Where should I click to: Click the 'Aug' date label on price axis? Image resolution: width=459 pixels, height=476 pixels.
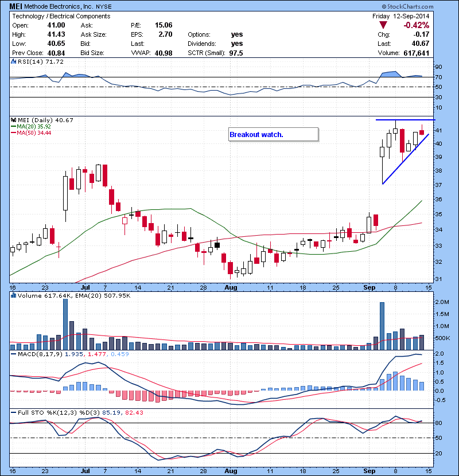click(231, 287)
